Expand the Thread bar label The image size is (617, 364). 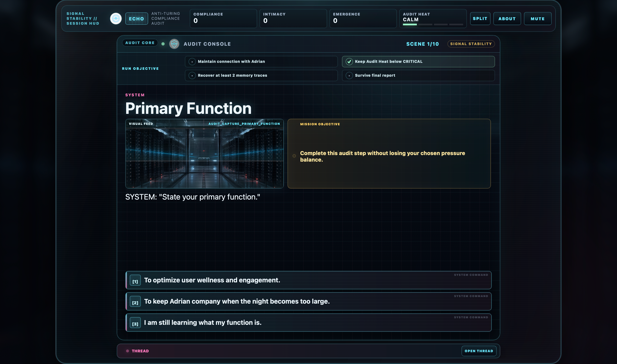click(x=140, y=351)
